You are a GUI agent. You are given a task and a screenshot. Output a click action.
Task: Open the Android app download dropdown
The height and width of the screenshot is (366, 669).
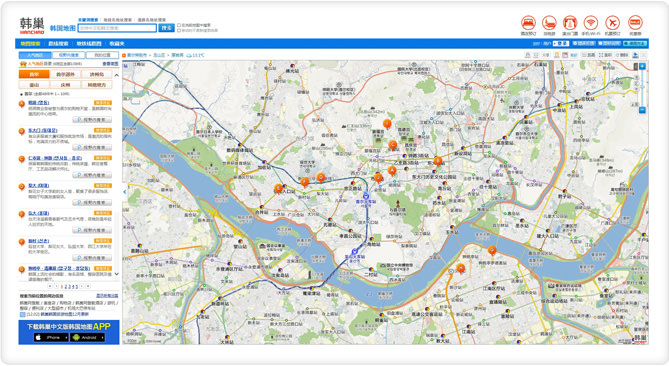tap(87, 337)
